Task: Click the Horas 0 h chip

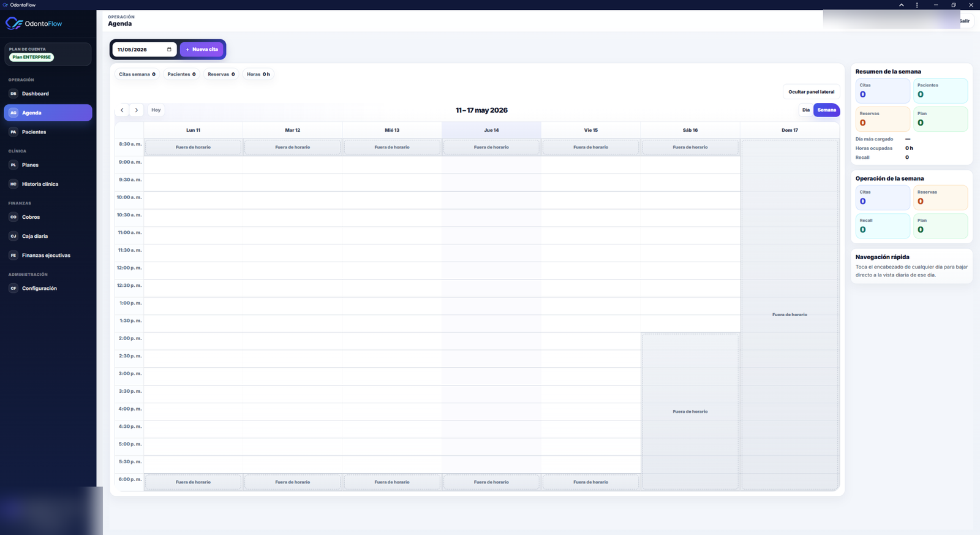Action: pyautogui.click(x=258, y=74)
